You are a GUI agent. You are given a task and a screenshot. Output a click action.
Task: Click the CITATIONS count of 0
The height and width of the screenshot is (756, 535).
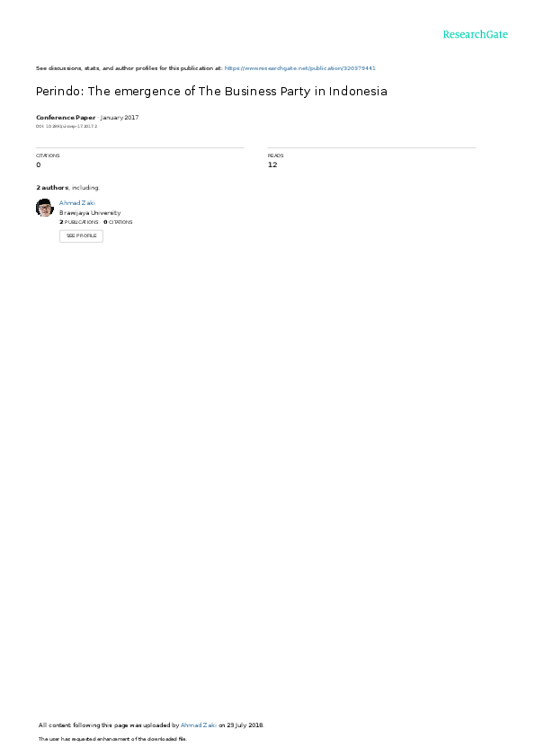(x=39, y=165)
